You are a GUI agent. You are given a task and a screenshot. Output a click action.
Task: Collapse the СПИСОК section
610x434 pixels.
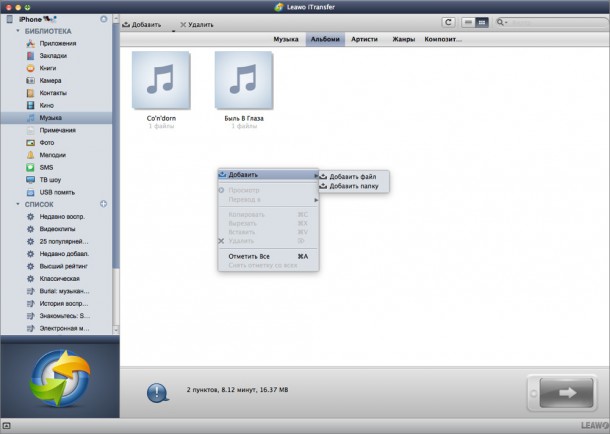(x=18, y=204)
